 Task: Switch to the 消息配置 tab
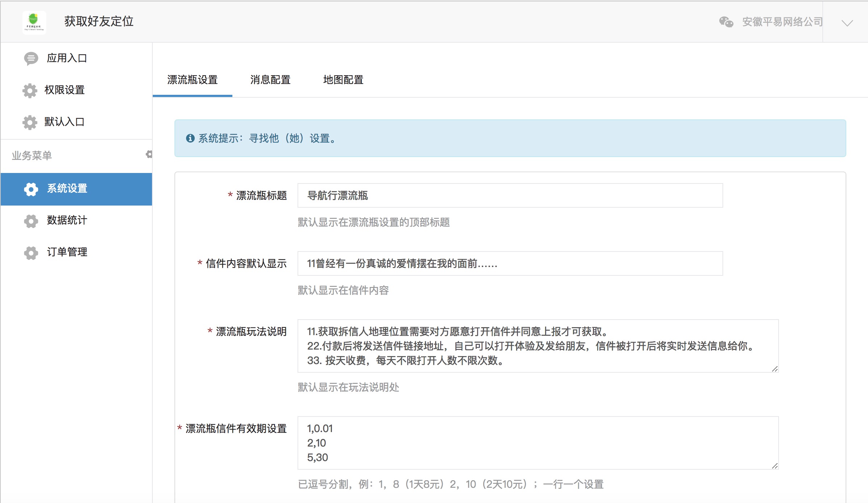tap(270, 80)
